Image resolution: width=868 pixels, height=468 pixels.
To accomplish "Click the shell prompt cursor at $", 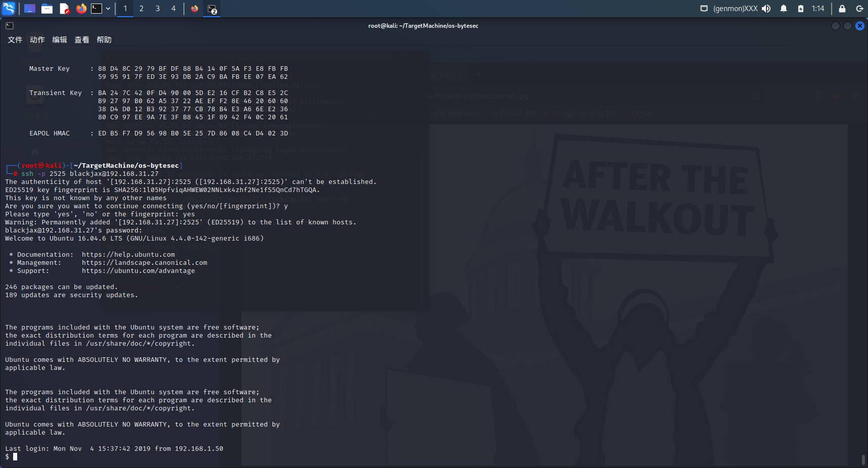I will coord(15,457).
